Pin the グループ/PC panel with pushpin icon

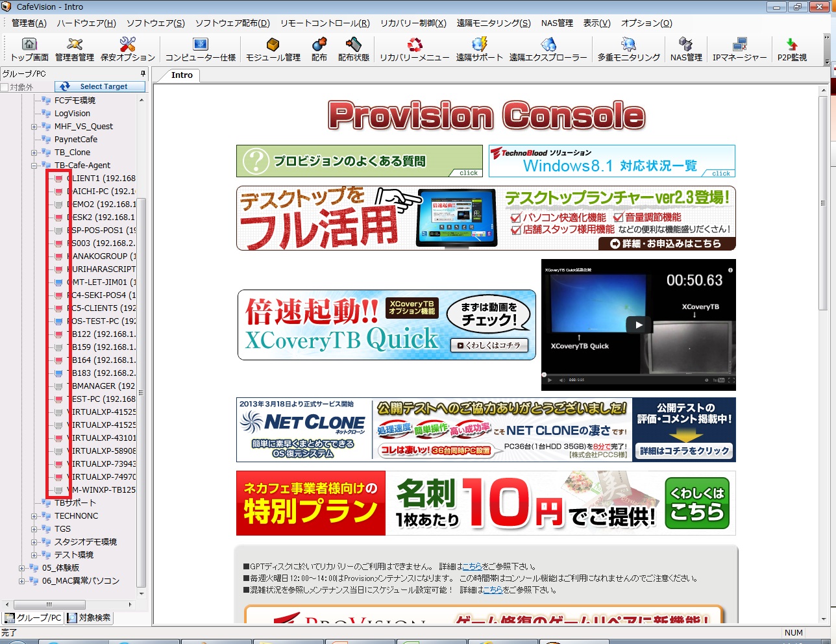[x=143, y=73]
